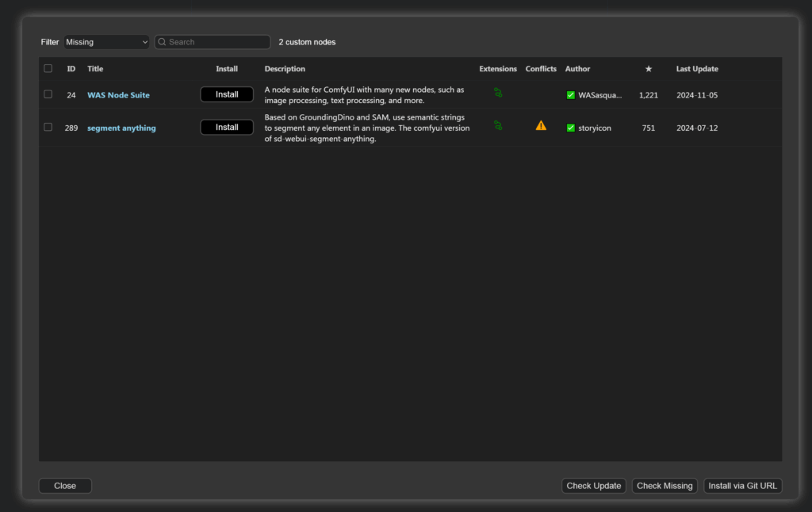Viewport: 812px width, 512px height.
Task: Sort by the star column header
Action: 649,69
